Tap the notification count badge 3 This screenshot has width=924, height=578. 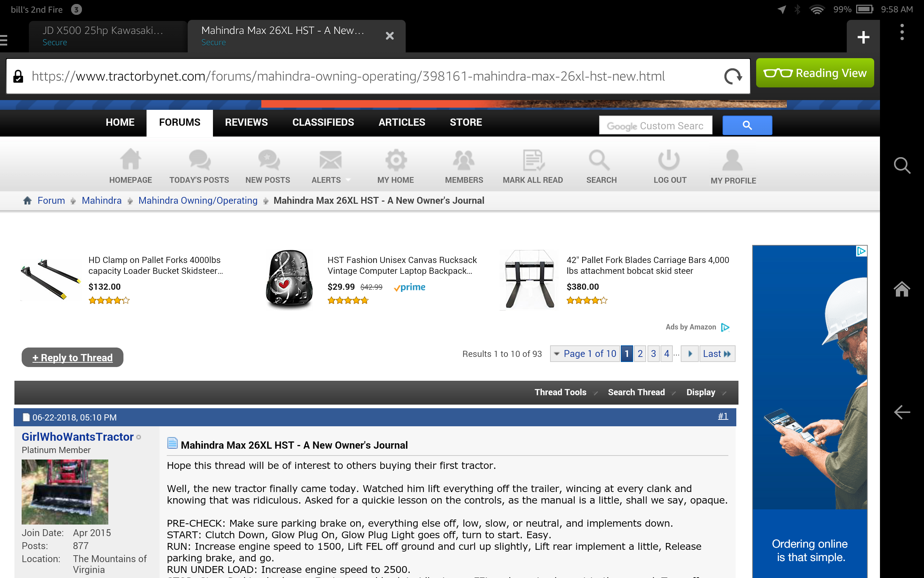click(x=77, y=9)
